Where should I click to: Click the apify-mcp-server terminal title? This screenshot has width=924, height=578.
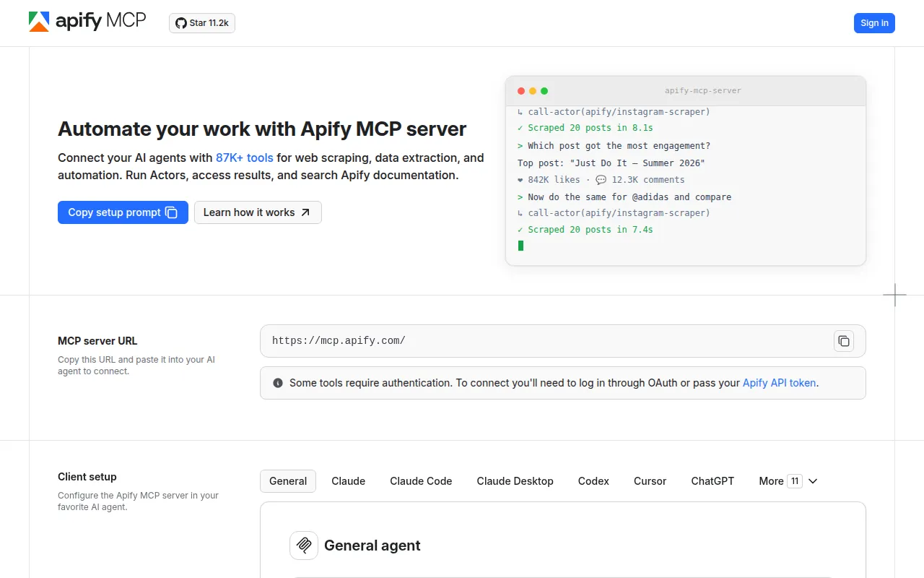pos(703,91)
